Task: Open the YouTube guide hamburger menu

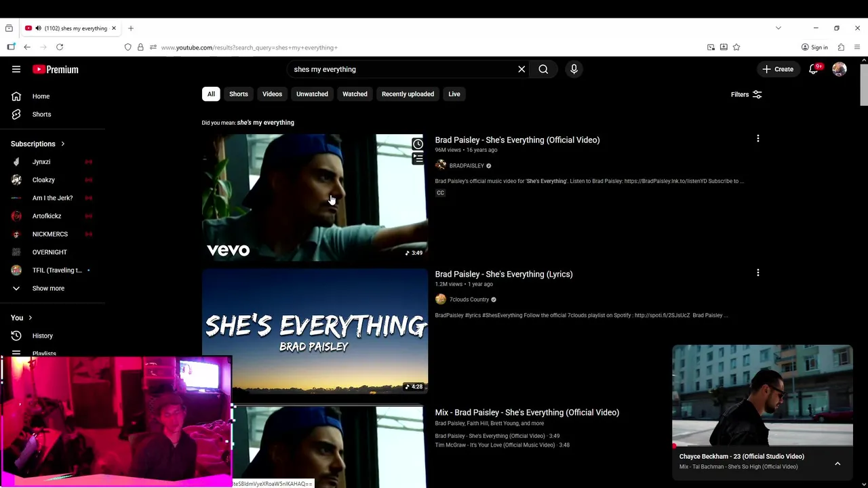Action: tap(16, 69)
